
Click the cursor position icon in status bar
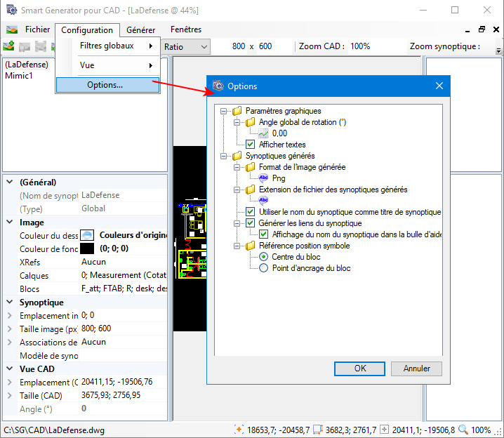pos(239,430)
